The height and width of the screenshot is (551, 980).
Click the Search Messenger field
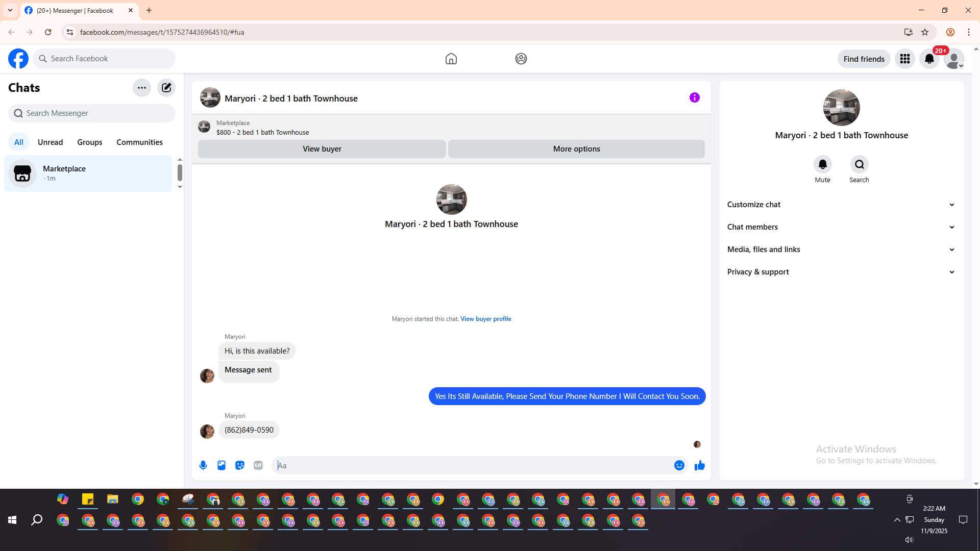pyautogui.click(x=92, y=113)
